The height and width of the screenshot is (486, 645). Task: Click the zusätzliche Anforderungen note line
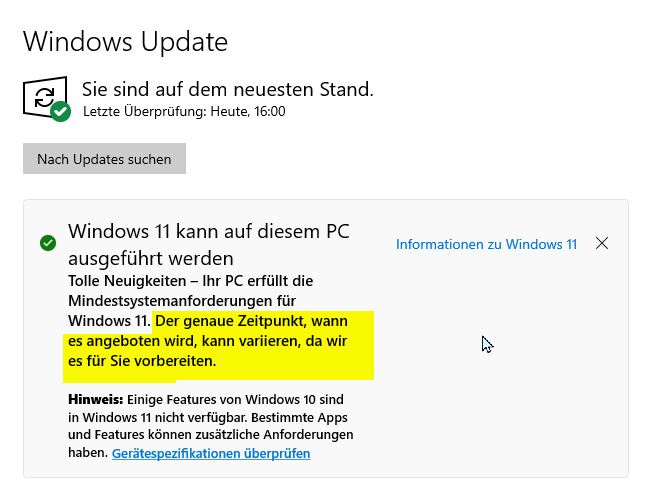[211, 435]
